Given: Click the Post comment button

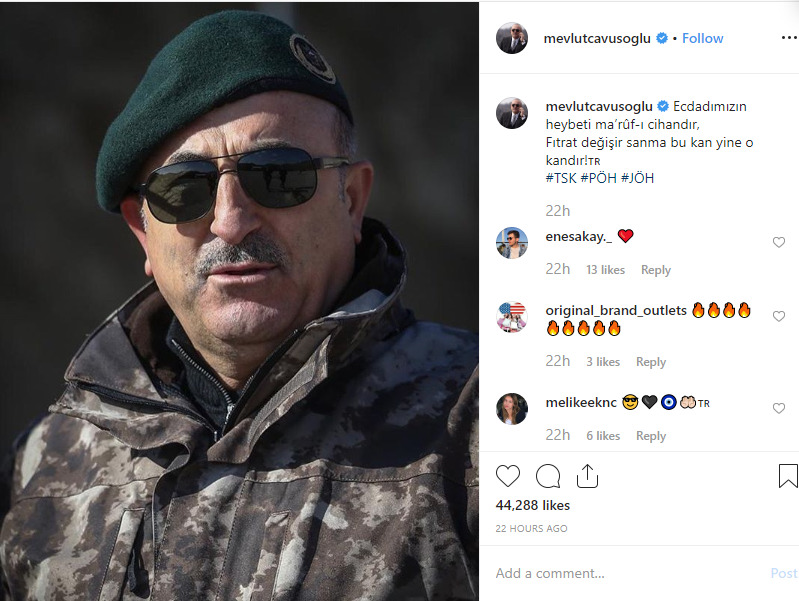Looking at the screenshot, I should (784, 573).
